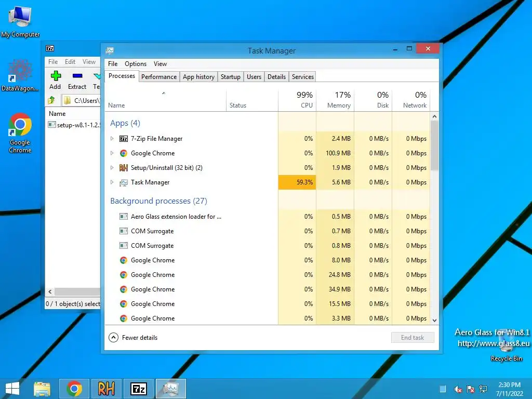Click 7-Zip horizontal scroll left arrow
The image size is (532, 399).
50,292
